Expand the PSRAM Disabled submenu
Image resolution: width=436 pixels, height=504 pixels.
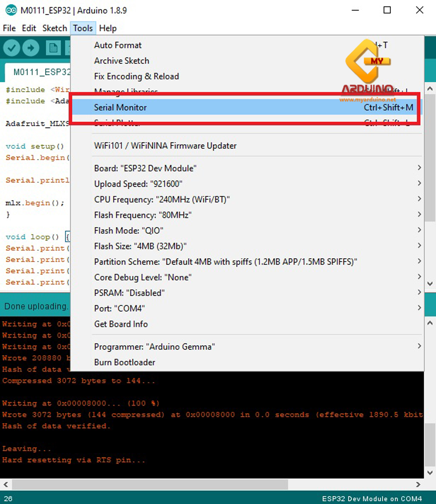coord(246,293)
